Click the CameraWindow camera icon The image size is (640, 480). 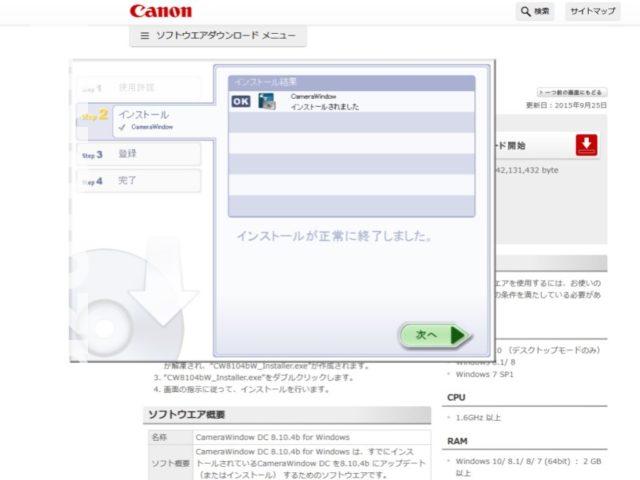(267, 101)
